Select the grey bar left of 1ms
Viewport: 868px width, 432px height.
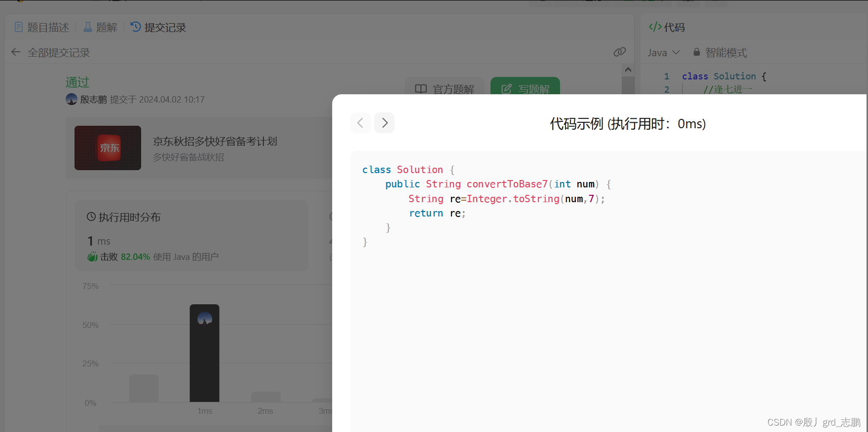tap(144, 388)
